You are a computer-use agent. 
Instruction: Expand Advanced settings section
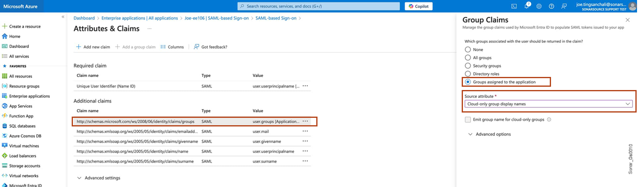coord(99,178)
